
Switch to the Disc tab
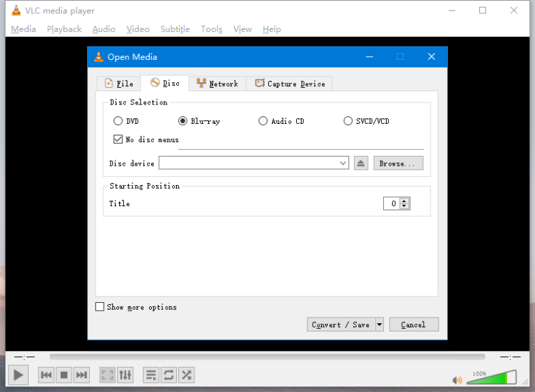click(164, 83)
